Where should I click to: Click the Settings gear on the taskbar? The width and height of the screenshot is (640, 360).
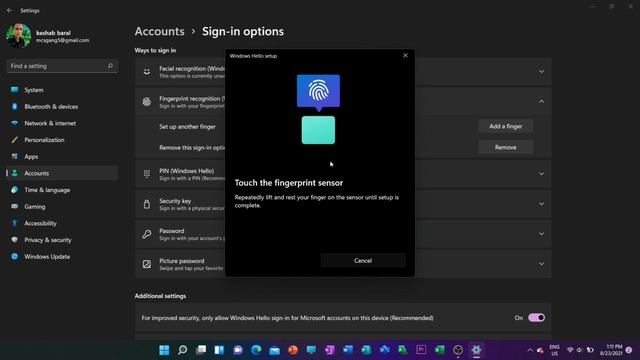(x=476, y=350)
